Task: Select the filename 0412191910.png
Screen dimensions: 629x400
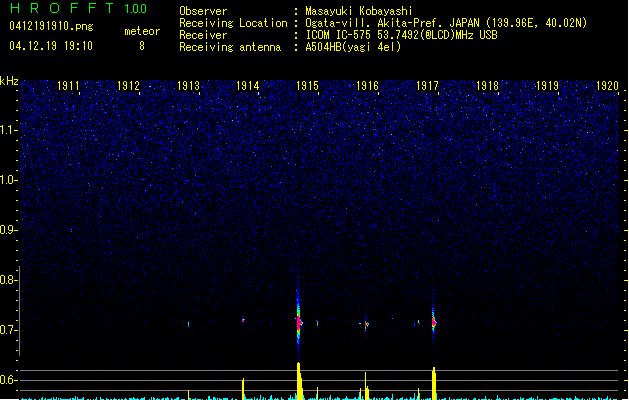Action: [51, 27]
